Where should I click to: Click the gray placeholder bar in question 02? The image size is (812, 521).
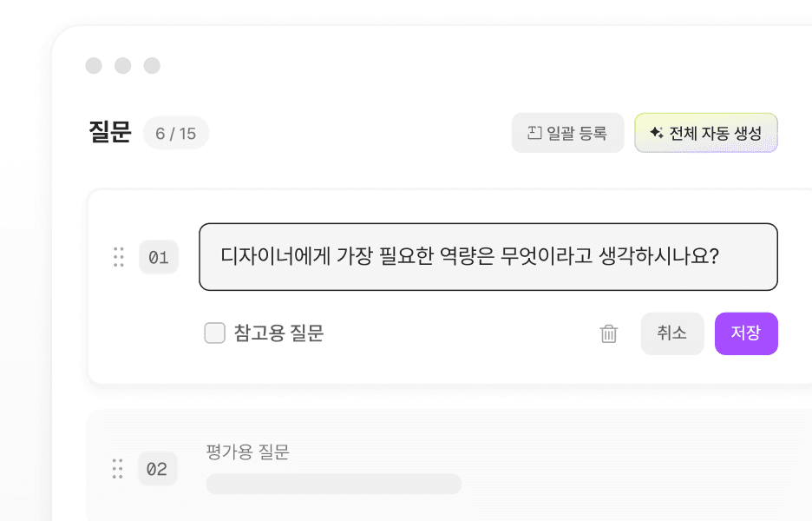click(x=334, y=484)
